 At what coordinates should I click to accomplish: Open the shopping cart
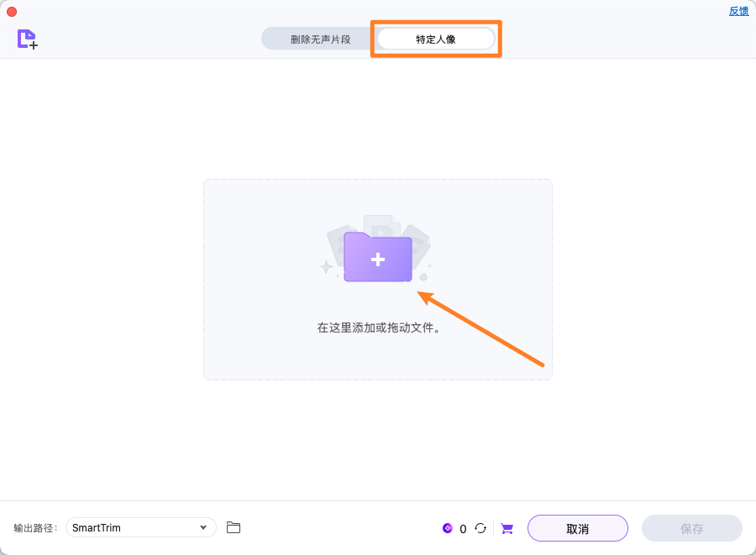(x=507, y=528)
